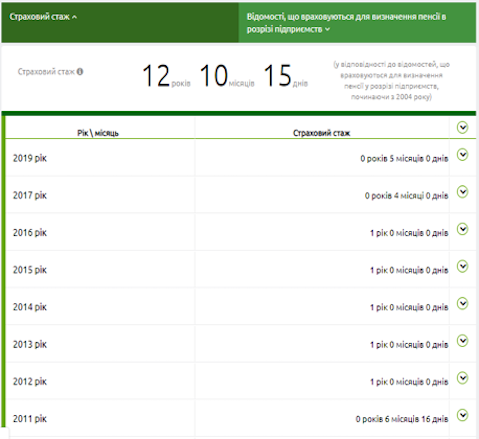
Task: Open 2014 рік details with circle arrow
Action: click(x=462, y=304)
